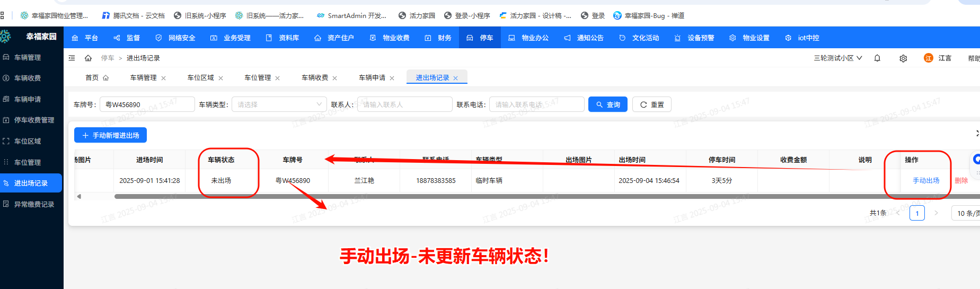This screenshot has height=289, width=980.
Task: Close the 进出场记录 tab
Action: [x=456, y=78]
